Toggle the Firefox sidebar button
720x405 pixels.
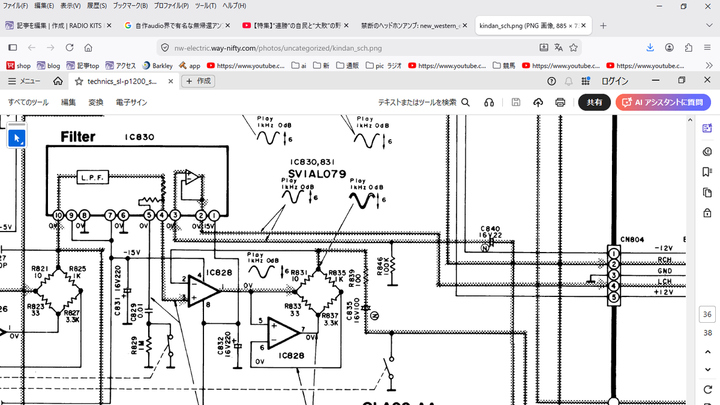click(13, 48)
